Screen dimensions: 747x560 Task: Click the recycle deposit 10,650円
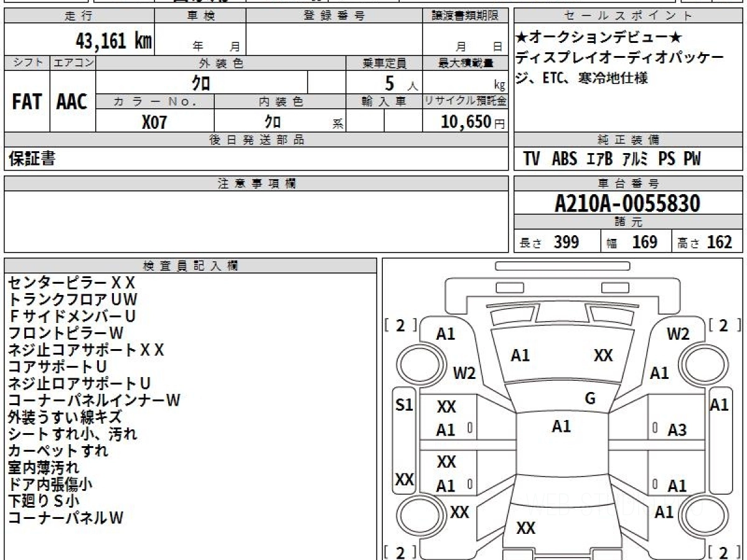coord(472,122)
